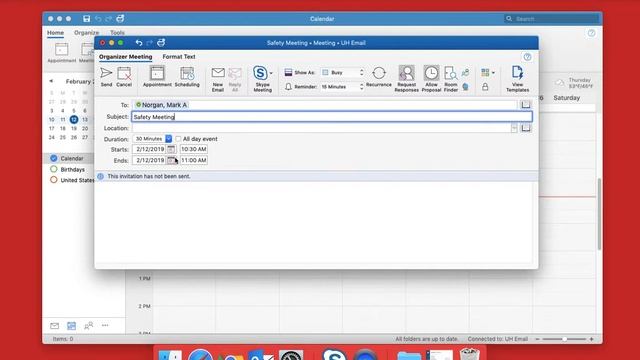Mark the meeting private with lock icon
Screen dimensions: 640x360
(x=485, y=87)
